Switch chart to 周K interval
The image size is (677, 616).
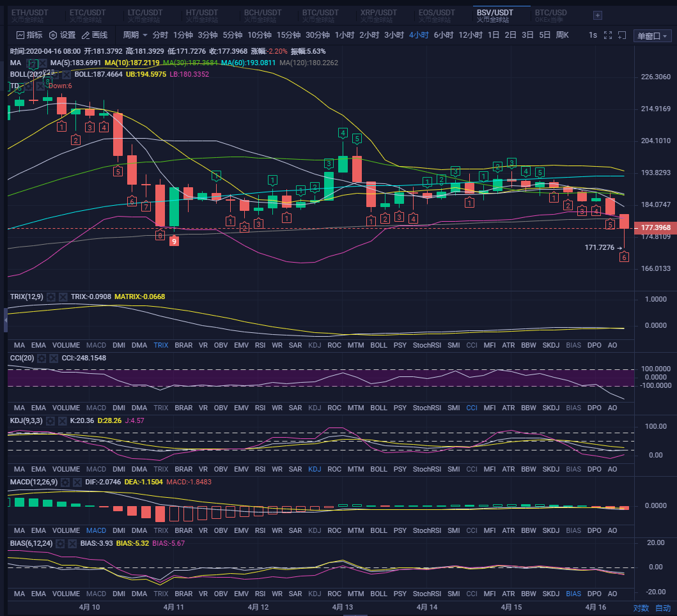pos(563,35)
